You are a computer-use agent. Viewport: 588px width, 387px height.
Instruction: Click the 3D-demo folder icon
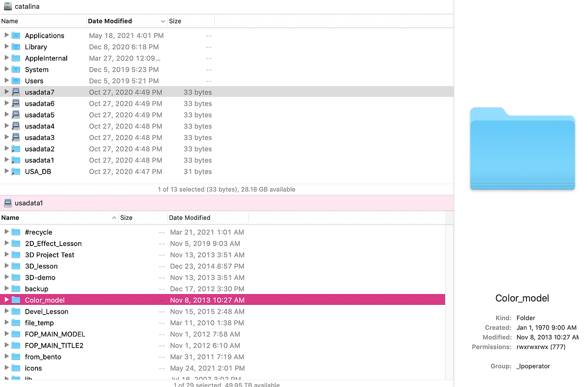[x=16, y=277]
